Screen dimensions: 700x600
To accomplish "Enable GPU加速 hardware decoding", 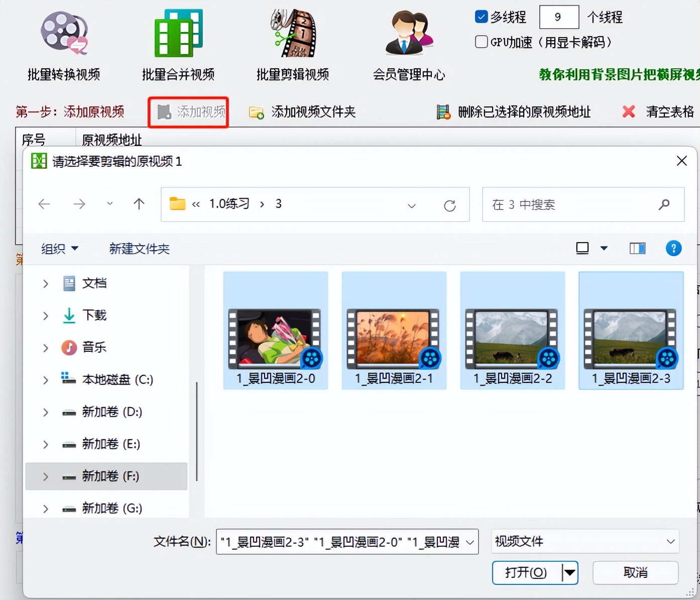I will click(481, 42).
